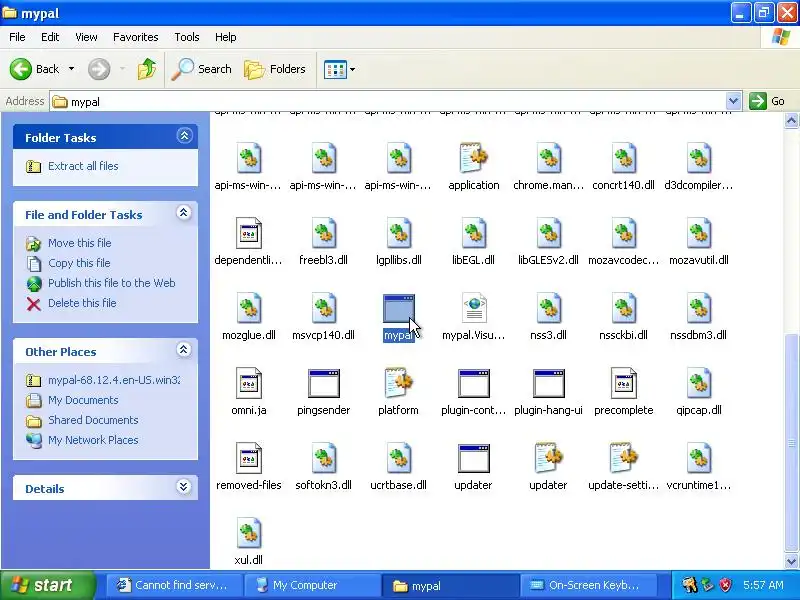Select the mypal.VisualElementsManifest file icon
Viewport: 800px width, 600px height.
pos(474,308)
